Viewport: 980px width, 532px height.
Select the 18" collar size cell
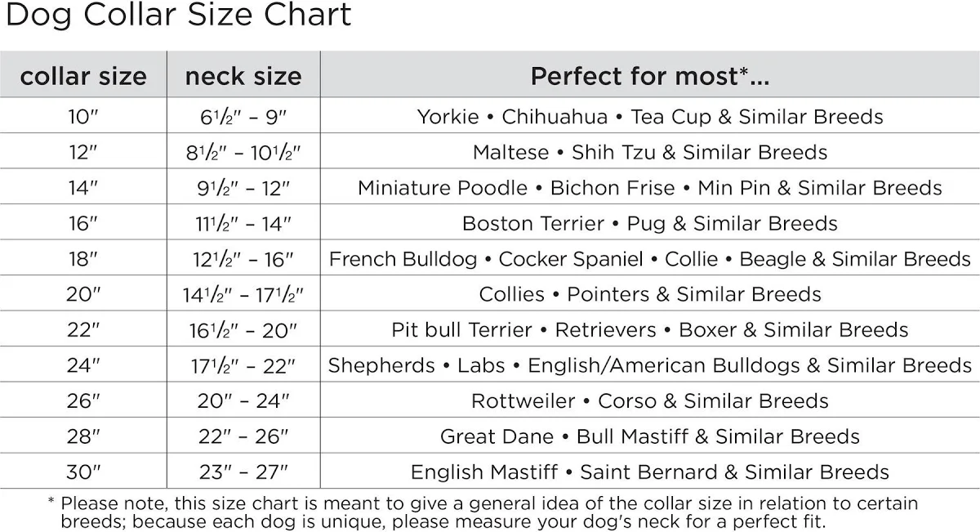pos(83,259)
